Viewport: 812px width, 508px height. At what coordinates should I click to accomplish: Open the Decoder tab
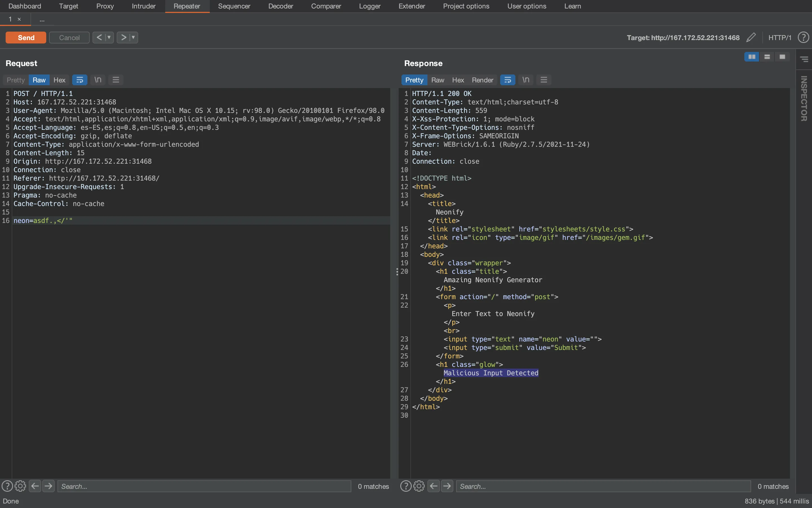(281, 6)
